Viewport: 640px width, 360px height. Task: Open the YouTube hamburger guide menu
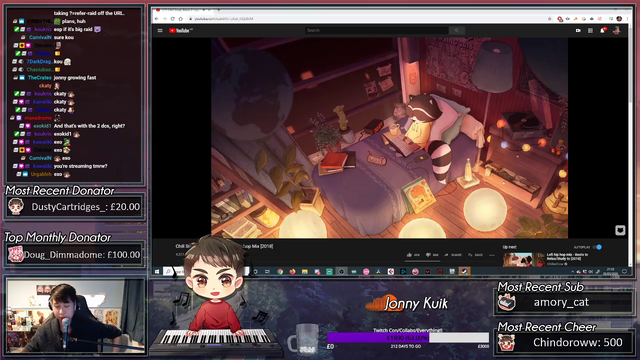pos(160,31)
